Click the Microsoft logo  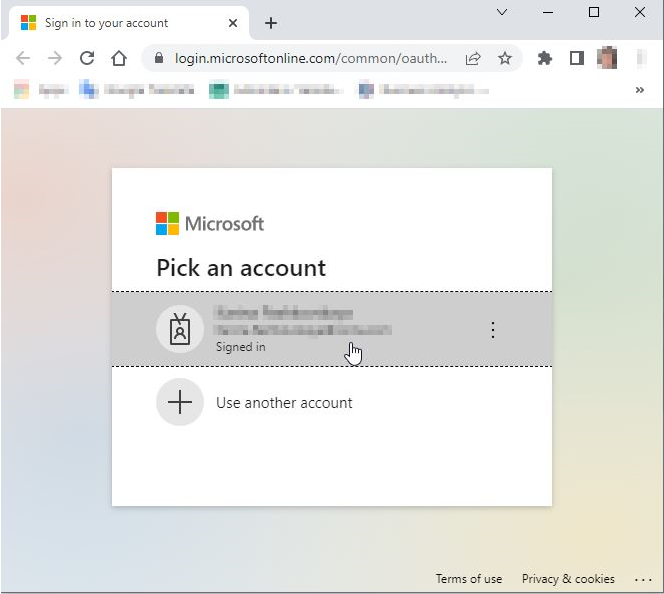point(210,224)
